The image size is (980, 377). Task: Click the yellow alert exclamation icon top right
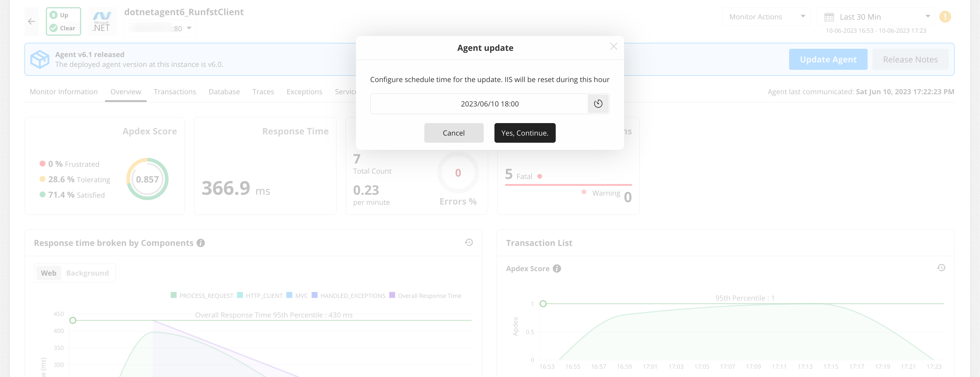[x=945, y=17]
